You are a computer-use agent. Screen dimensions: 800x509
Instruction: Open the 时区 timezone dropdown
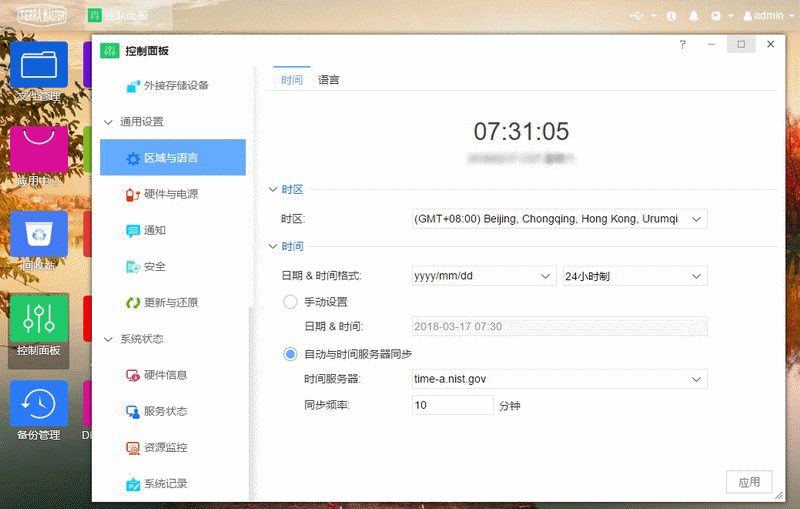pos(560,219)
